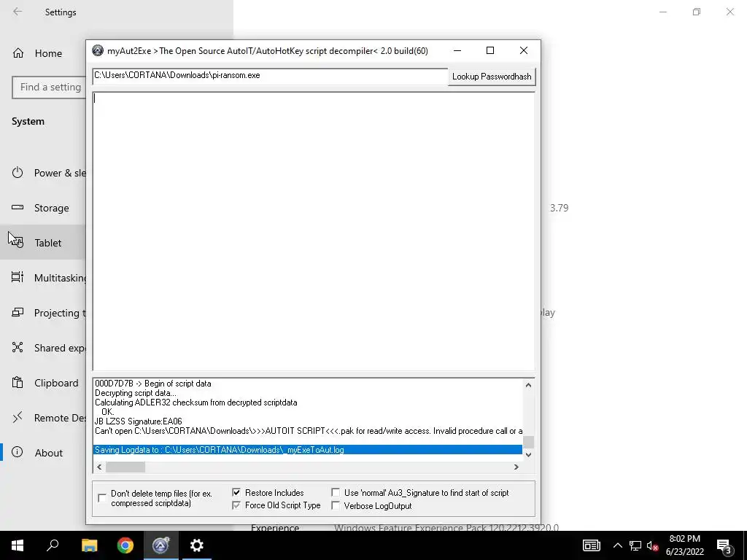Viewport: 747px width, 560px height.
Task: Toggle the Force Old Script Type checkbox
Action: (x=236, y=505)
